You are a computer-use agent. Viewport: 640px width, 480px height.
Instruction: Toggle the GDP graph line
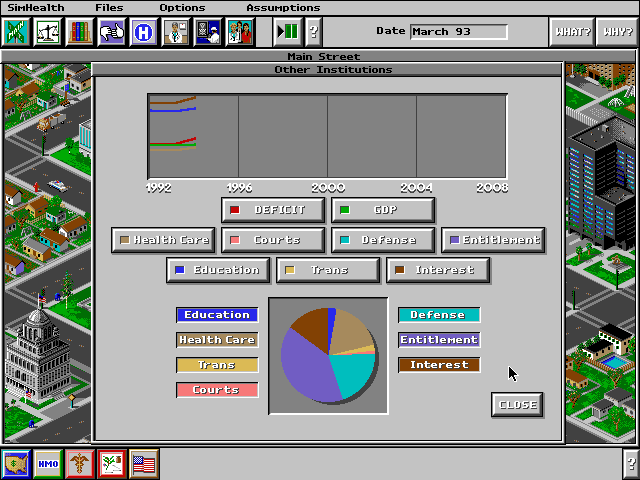coord(383,210)
